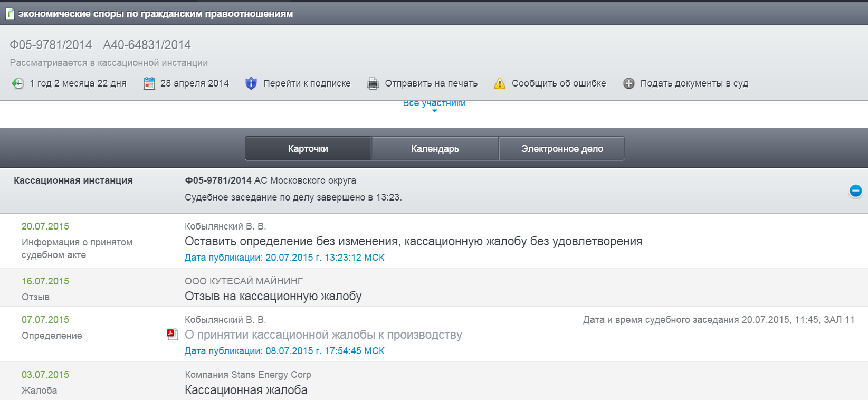Switch to the Календарь tab

click(x=435, y=149)
